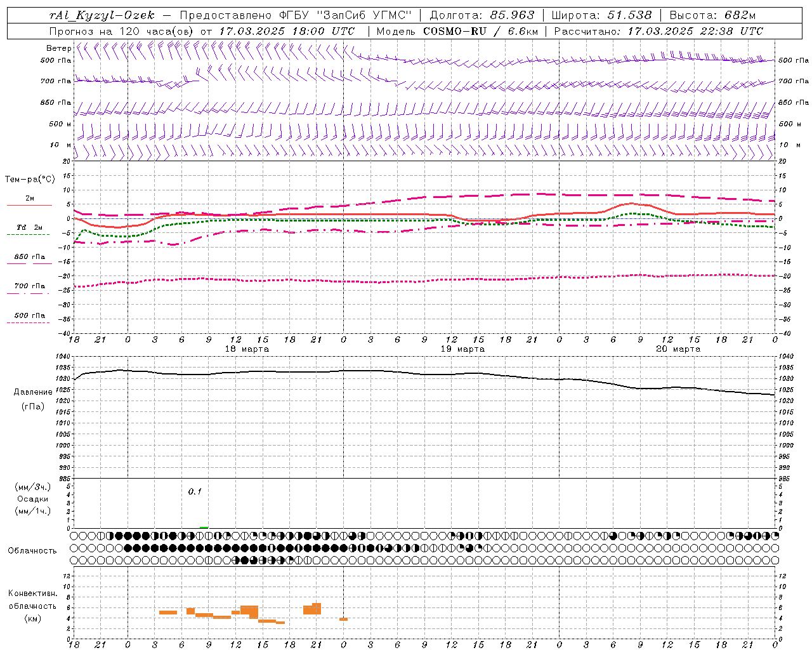812x650 pixels.
Task: Click the '20 марта' date label
Action: pyautogui.click(x=678, y=349)
